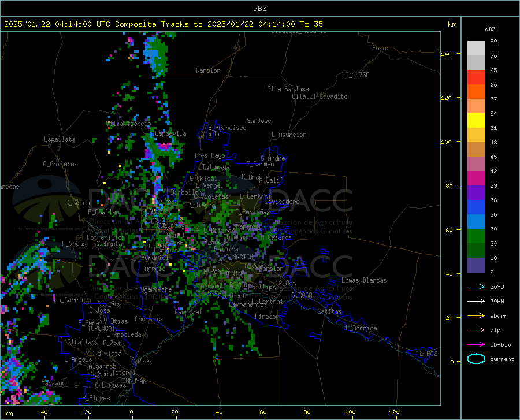Pick the royal blue swatch below 36 dBZ
Screen dimensions: 520x420
(476, 207)
